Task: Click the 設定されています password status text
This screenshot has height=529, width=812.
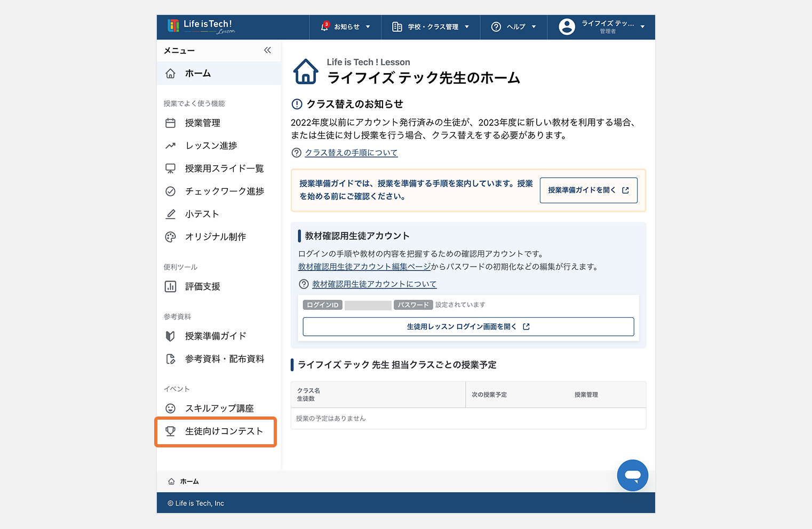Action: tap(460, 305)
